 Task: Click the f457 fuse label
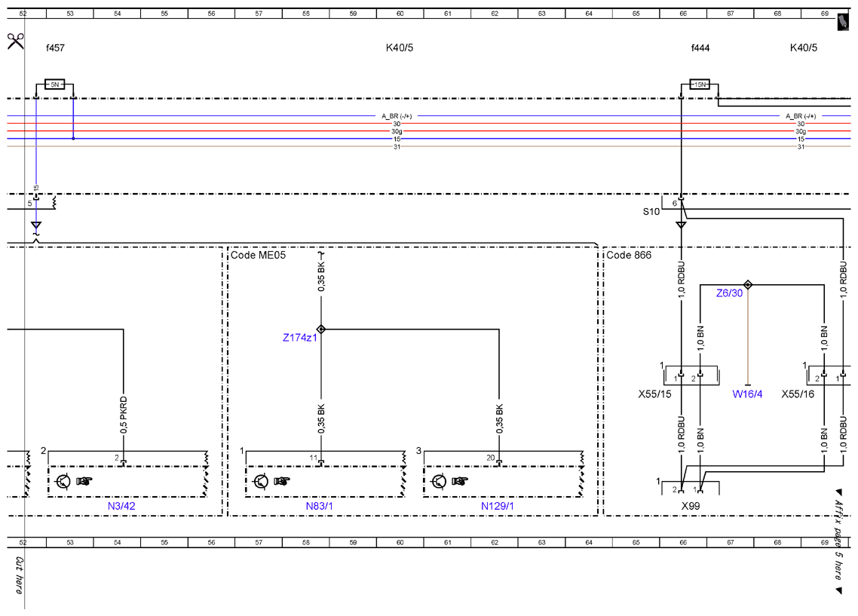click(55, 48)
